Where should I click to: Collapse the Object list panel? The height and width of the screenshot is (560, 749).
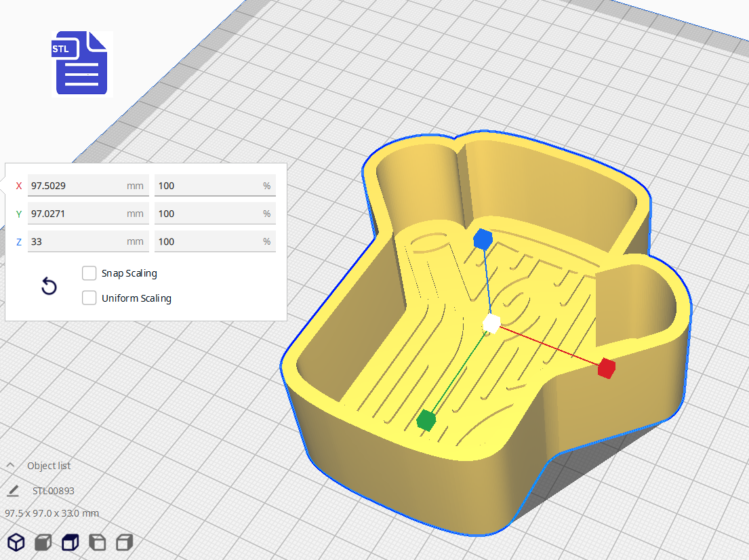9,465
